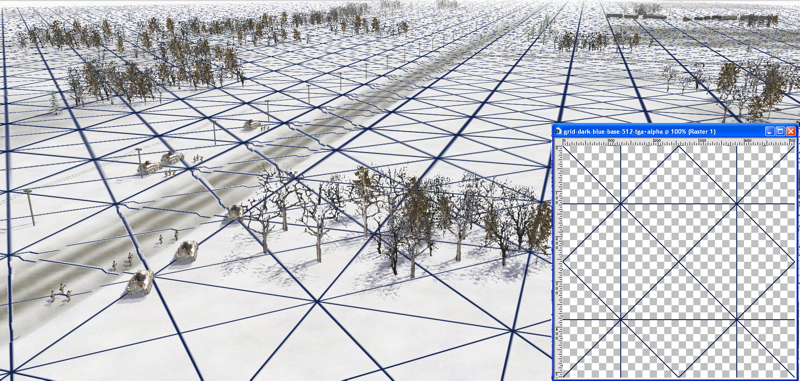Click the grid-dark-blue-base-512 window title text
The height and width of the screenshot is (381, 800).
pos(639,132)
